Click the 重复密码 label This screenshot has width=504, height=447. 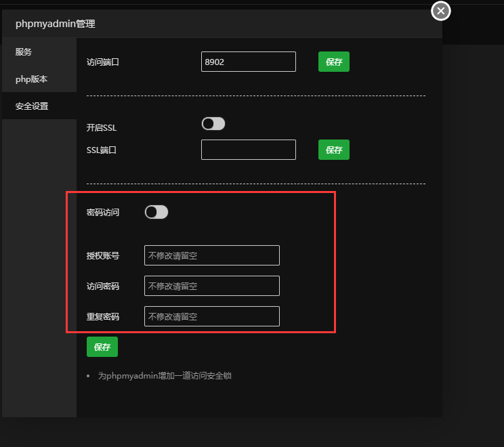pyautogui.click(x=103, y=317)
